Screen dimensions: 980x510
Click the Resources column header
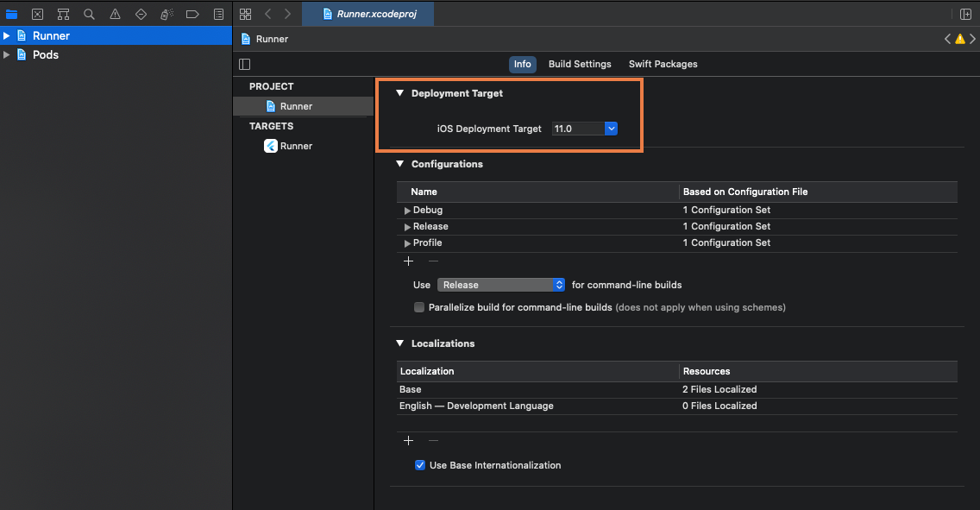click(819, 371)
